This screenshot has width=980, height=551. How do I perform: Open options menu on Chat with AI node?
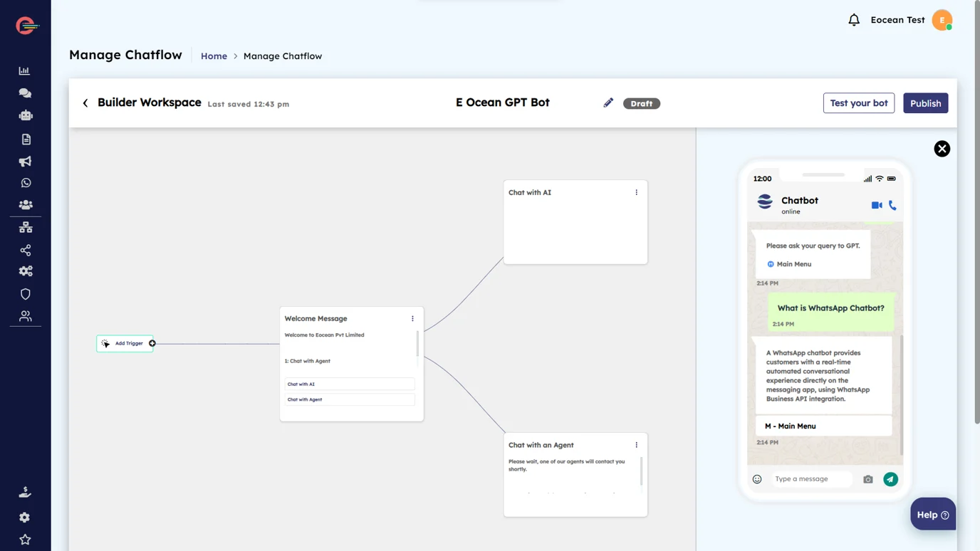pos(636,192)
